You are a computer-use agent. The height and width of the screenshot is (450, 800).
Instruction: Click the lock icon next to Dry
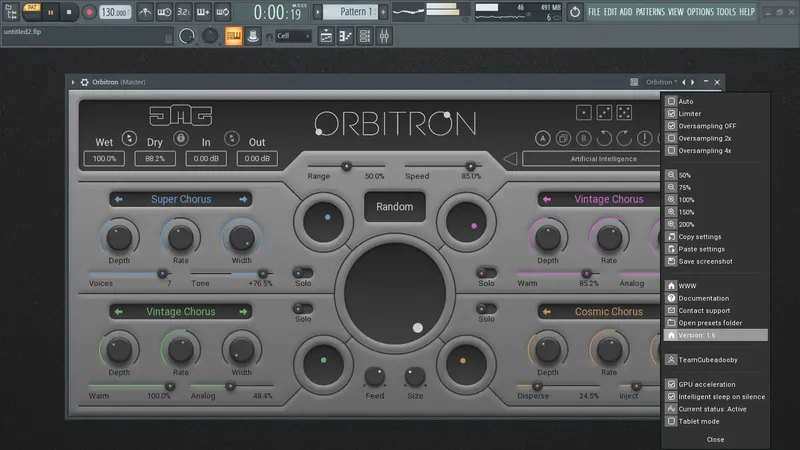pyautogui.click(x=180, y=138)
